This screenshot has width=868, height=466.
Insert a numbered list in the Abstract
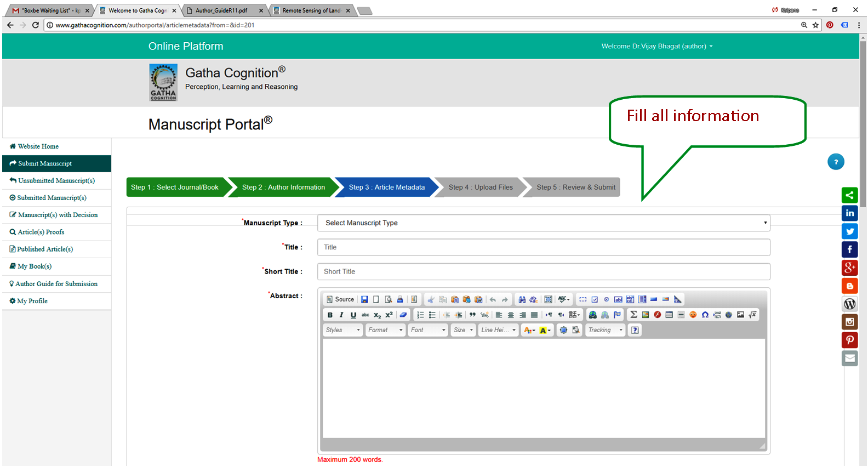point(420,315)
